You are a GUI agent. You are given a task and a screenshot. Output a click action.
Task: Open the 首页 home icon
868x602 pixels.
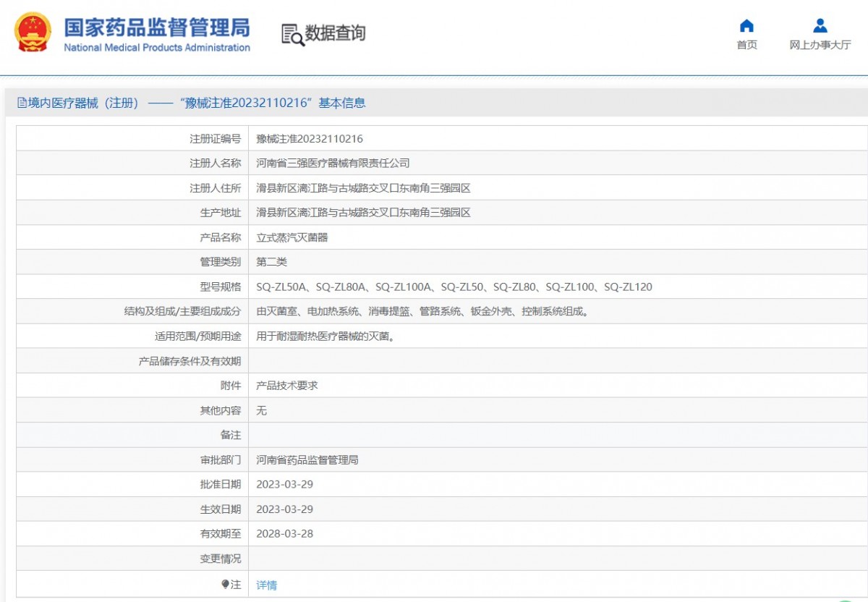coord(746,26)
